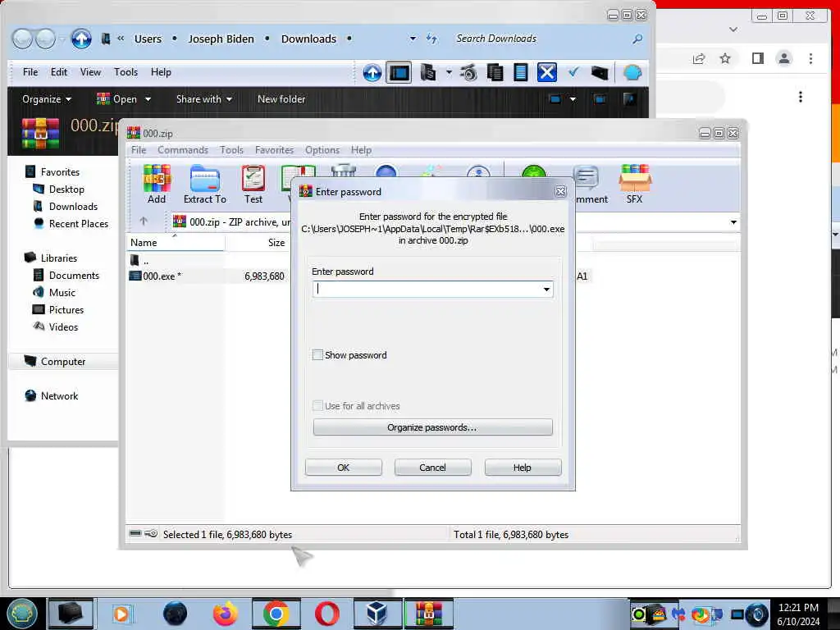Open the password history dropdown arrow
Viewport: 840px width, 630px height.
[546, 290]
